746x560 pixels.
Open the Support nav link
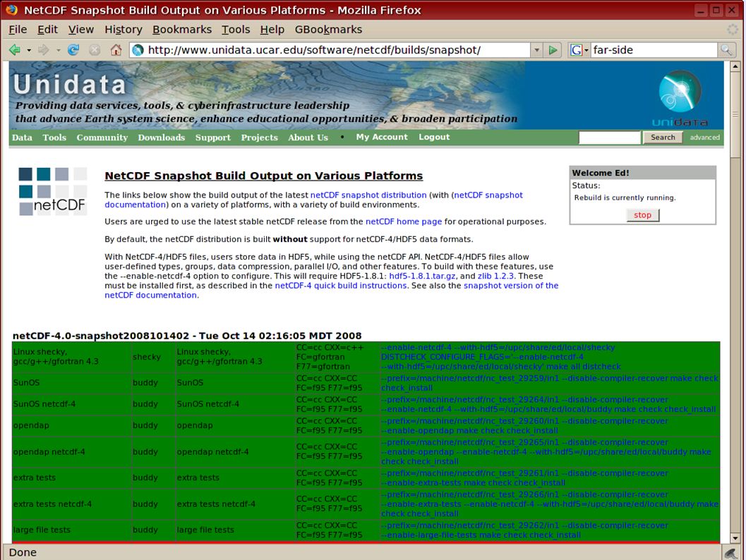tap(212, 138)
